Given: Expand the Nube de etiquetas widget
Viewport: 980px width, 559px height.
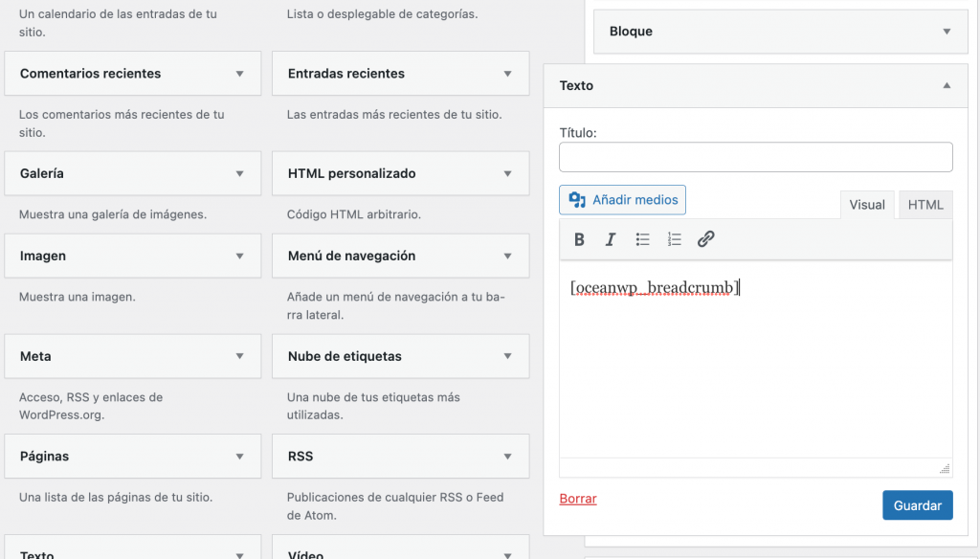Looking at the screenshot, I should (x=507, y=357).
